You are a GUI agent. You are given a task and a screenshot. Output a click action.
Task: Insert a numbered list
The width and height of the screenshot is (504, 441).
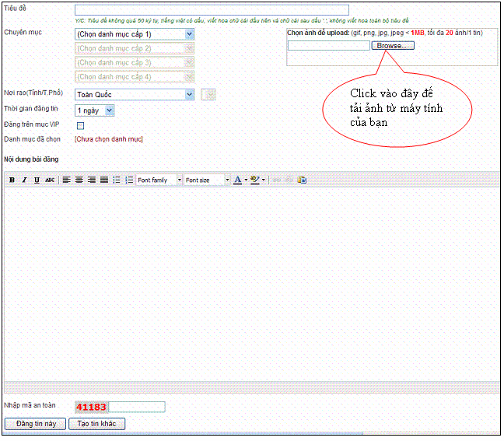click(x=129, y=180)
